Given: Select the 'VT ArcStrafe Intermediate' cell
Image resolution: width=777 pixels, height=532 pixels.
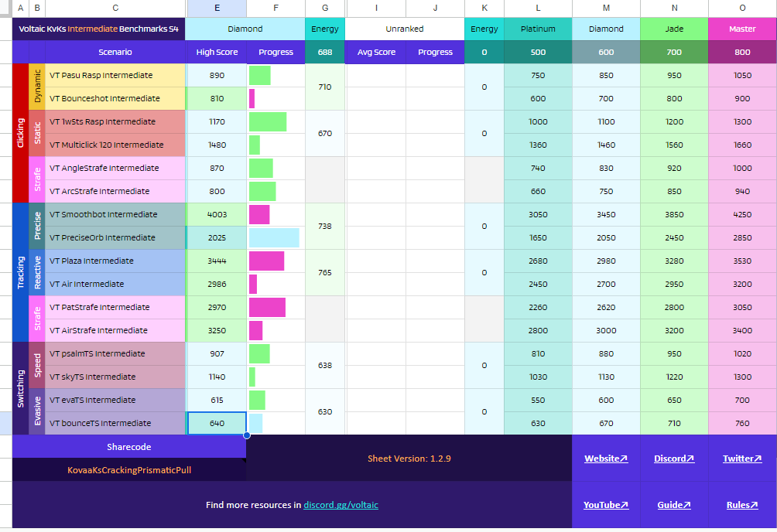Looking at the screenshot, I should [x=115, y=191].
